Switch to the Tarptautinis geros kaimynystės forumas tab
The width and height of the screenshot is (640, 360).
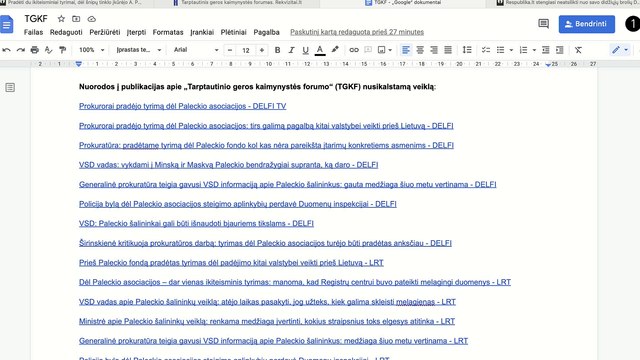pos(237,3)
